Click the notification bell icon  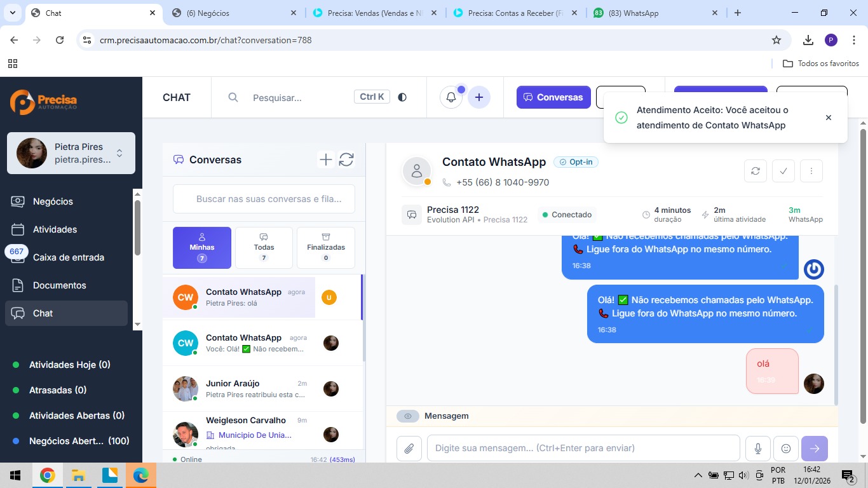coord(451,97)
